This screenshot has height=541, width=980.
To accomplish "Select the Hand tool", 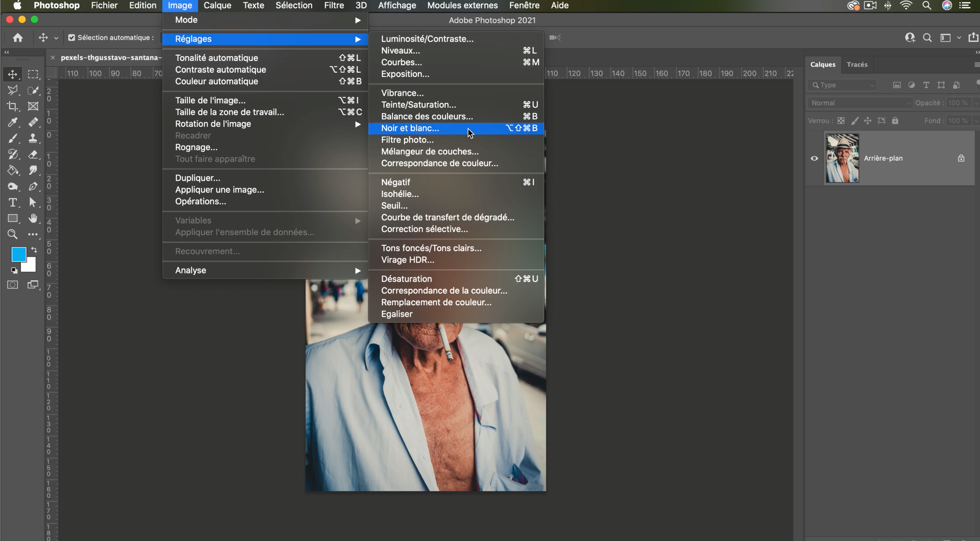I will (33, 218).
